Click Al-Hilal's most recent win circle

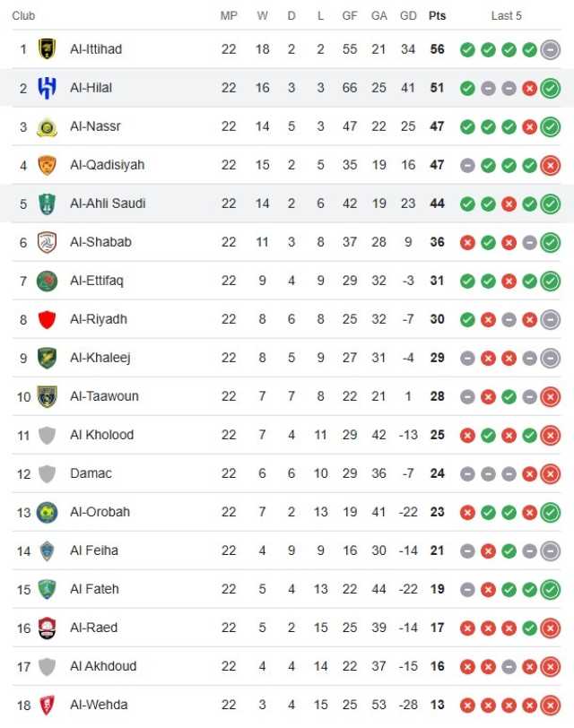[x=551, y=88]
